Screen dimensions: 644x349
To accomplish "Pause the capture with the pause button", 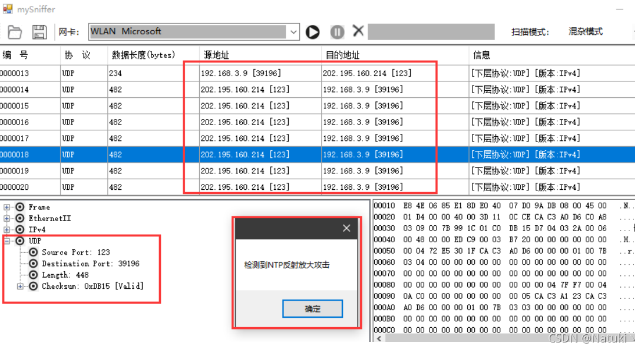I will [x=337, y=32].
